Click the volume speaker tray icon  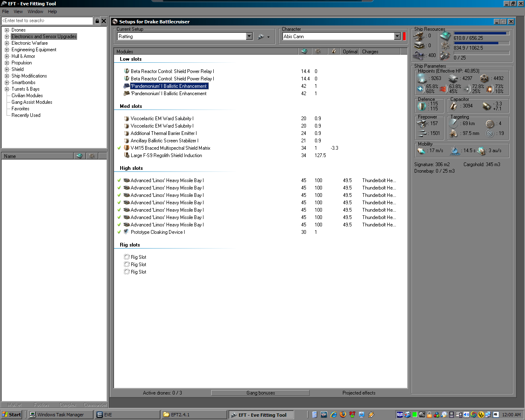466,415
